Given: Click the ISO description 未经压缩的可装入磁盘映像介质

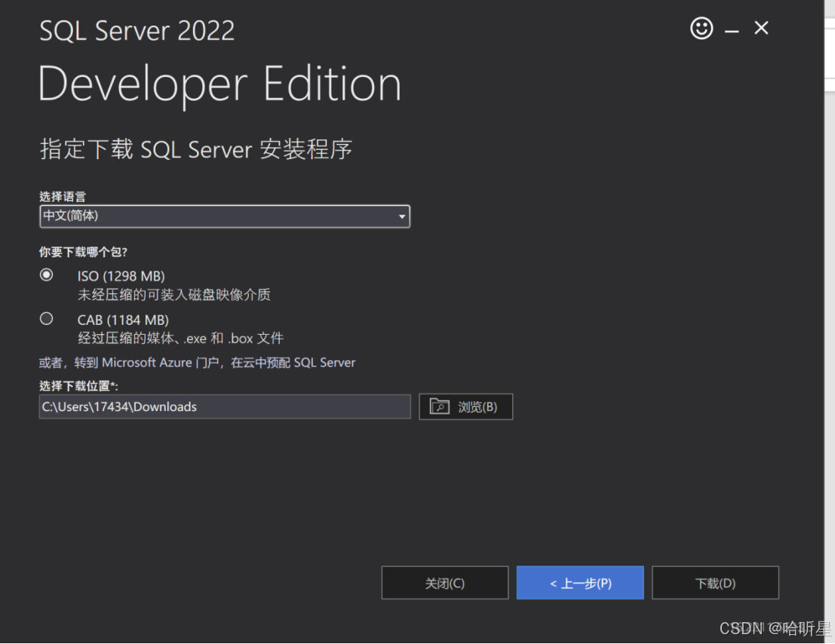Looking at the screenshot, I should coord(174,295).
